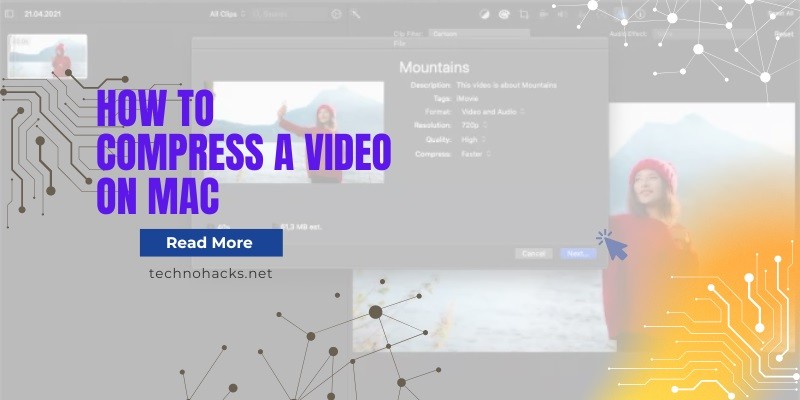Open the clip information icon

pyautogui.click(x=641, y=14)
